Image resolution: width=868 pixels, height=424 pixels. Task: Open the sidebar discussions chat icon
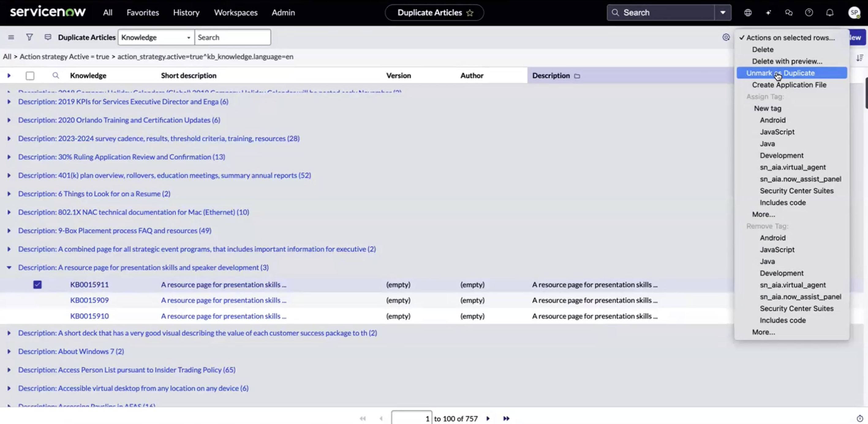[788, 13]
